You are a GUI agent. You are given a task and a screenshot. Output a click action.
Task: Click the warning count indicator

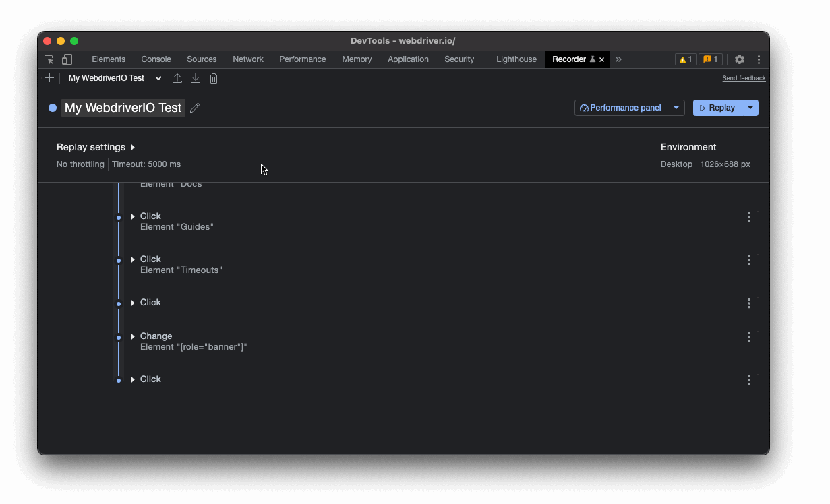point(685,59)
